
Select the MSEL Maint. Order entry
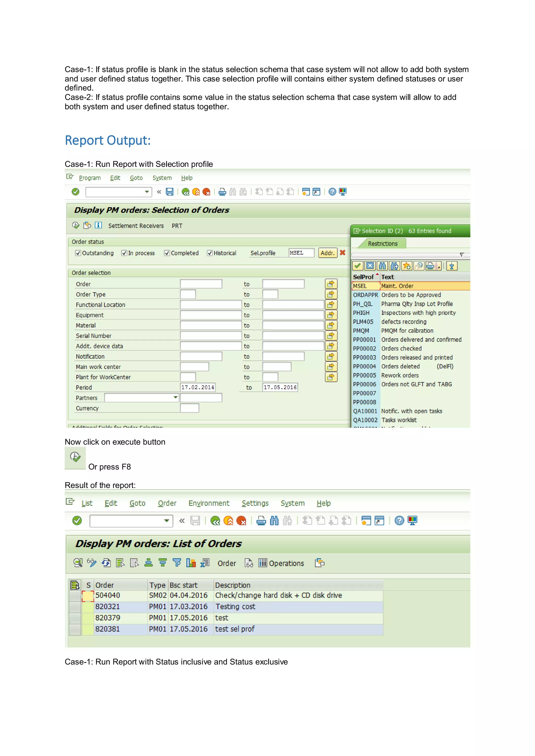tap(411, 286)
